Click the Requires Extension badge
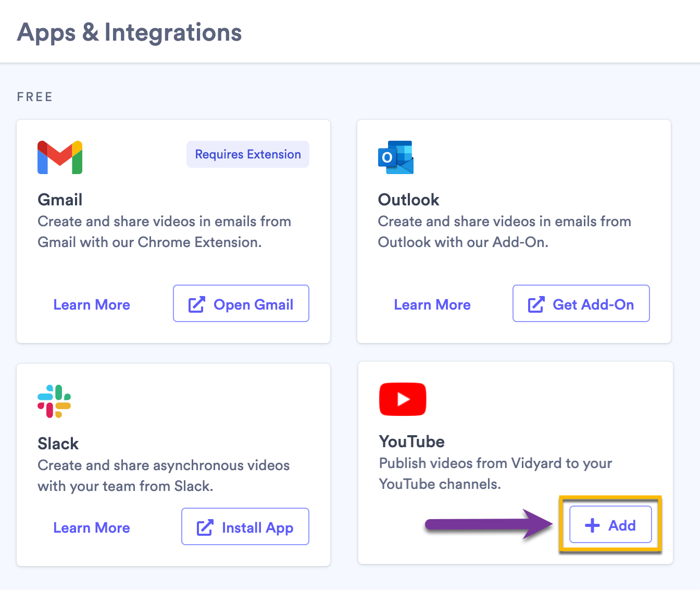The height and width of the screenshot is (590, 700). click(248, 154)
